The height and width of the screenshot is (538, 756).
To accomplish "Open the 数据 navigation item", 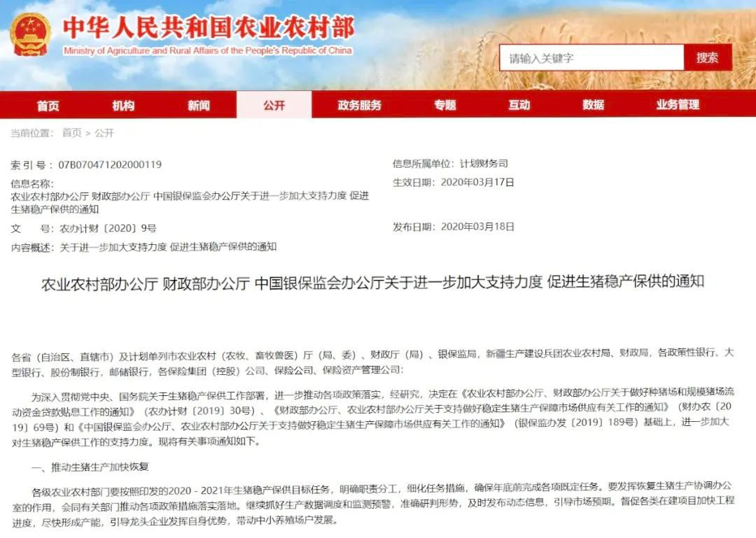I will click(x=593, y=105).
